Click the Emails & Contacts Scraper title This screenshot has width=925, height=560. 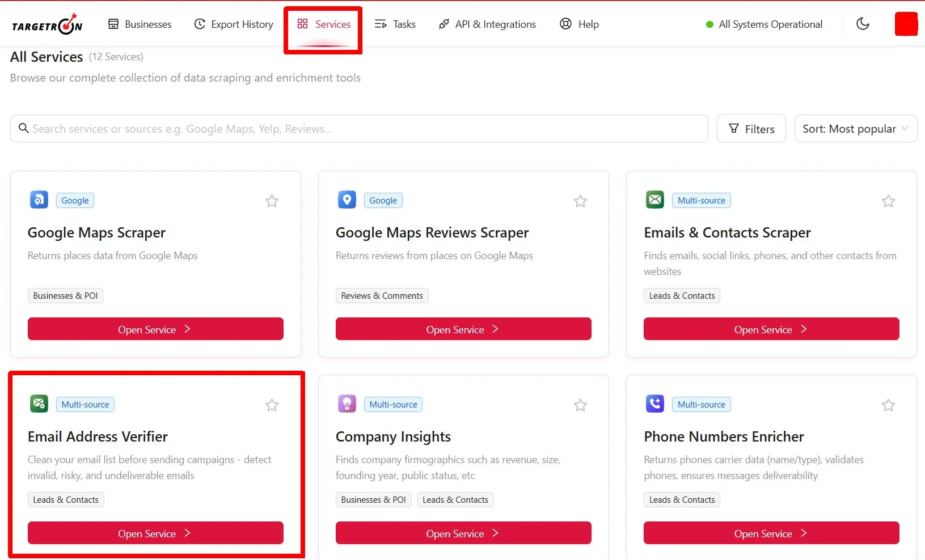pyautogui.click(x=727, y=233)
